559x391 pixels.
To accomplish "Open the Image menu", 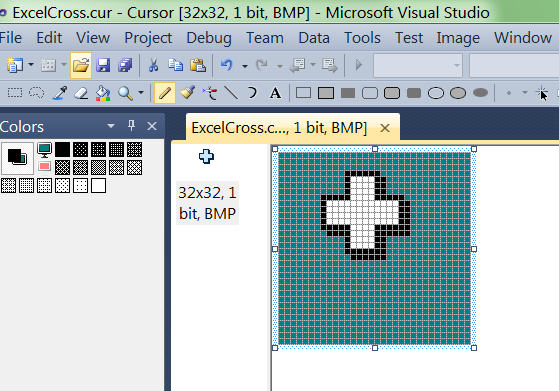I will click(x=458, y=38).
